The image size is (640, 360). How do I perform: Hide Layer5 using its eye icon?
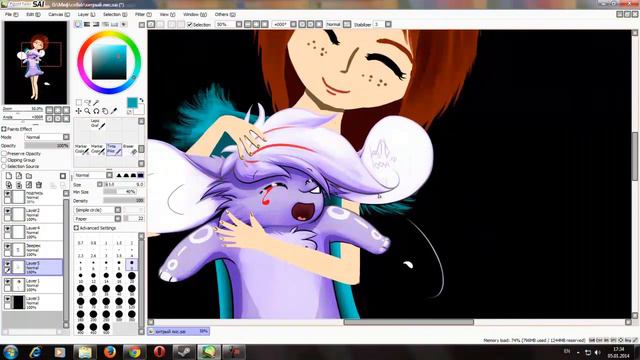click(x=7, y=264)
